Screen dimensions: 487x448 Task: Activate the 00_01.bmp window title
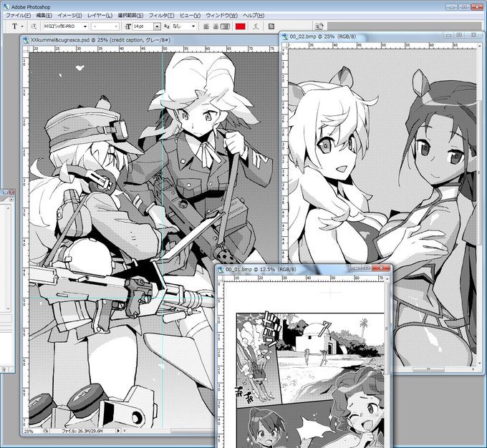click(260, 270)
